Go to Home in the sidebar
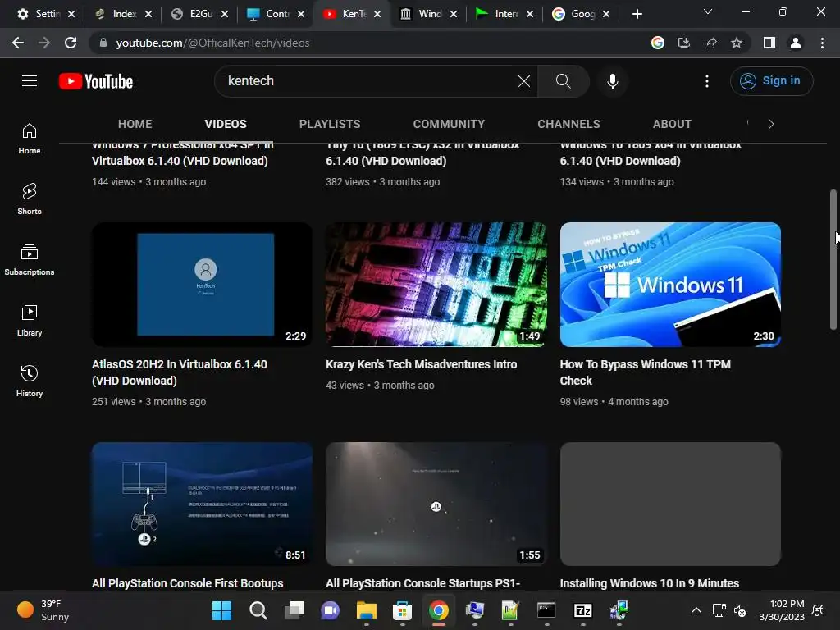The width and height of the screenshot is (840, 630). click(30, 138)
